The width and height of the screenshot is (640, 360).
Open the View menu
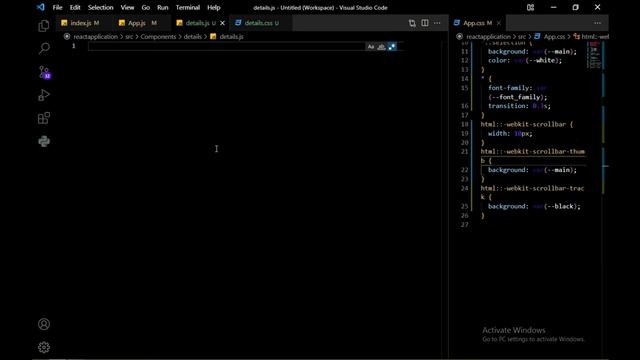coord(127,7)
